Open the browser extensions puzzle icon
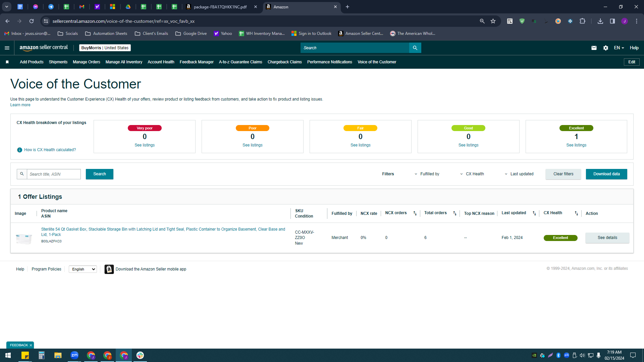Image resolution: width=644 pixels, height=362 pixels. click(582, 21)
